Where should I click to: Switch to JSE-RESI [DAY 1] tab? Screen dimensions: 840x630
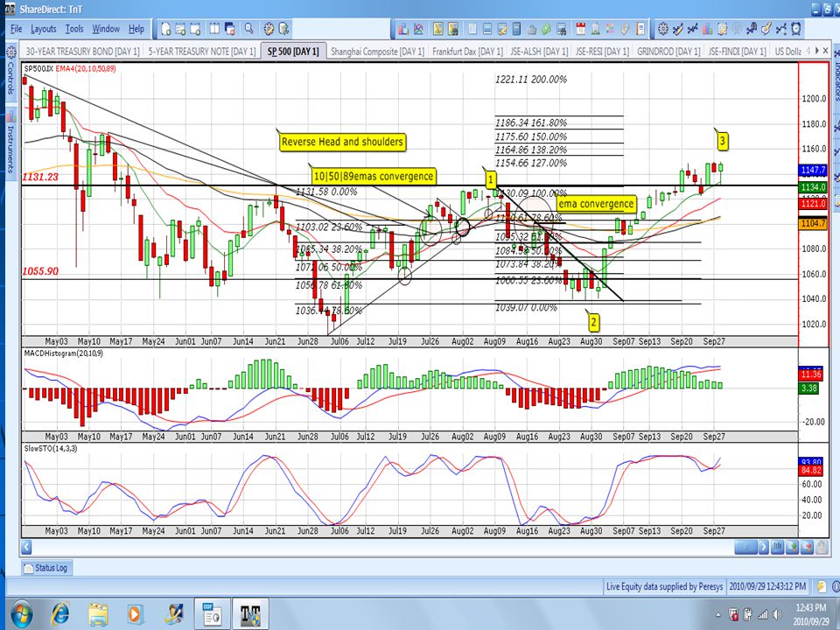coord(602,52)
